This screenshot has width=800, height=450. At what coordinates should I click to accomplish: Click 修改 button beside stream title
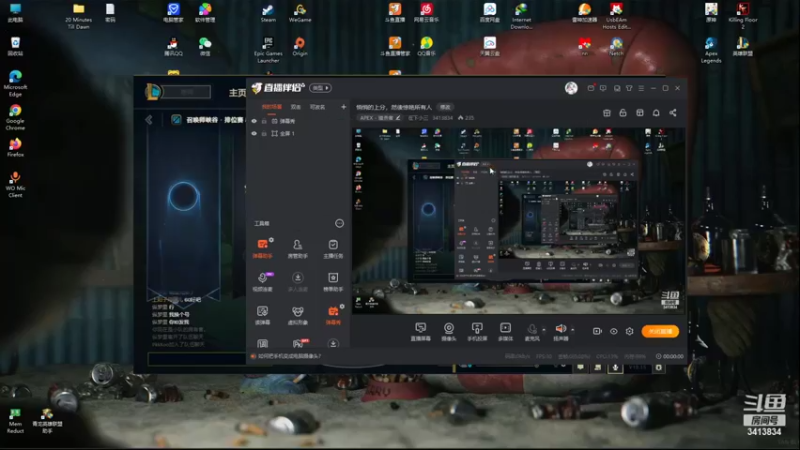click(445, 107)
